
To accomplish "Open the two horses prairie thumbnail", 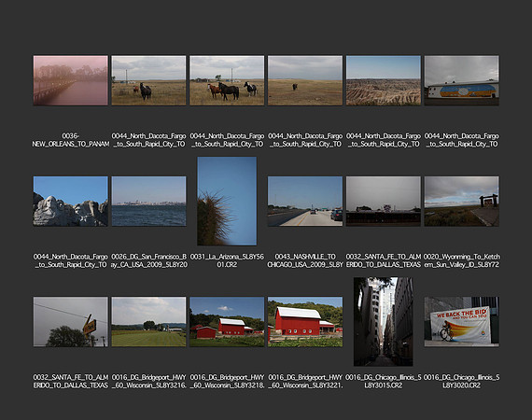I will click(148, 80).
